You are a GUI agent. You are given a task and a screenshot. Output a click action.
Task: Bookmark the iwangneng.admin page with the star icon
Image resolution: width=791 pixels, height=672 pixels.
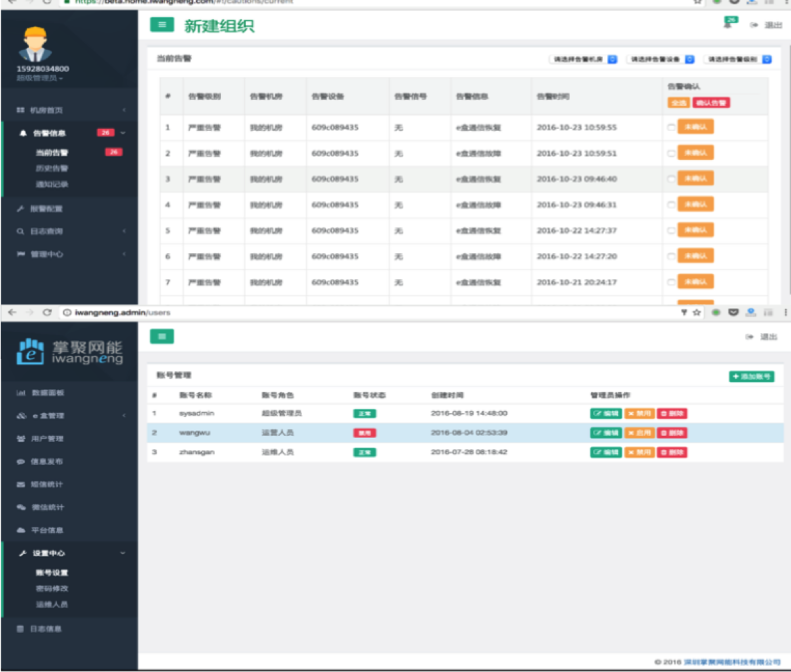[x=697, y=312]
